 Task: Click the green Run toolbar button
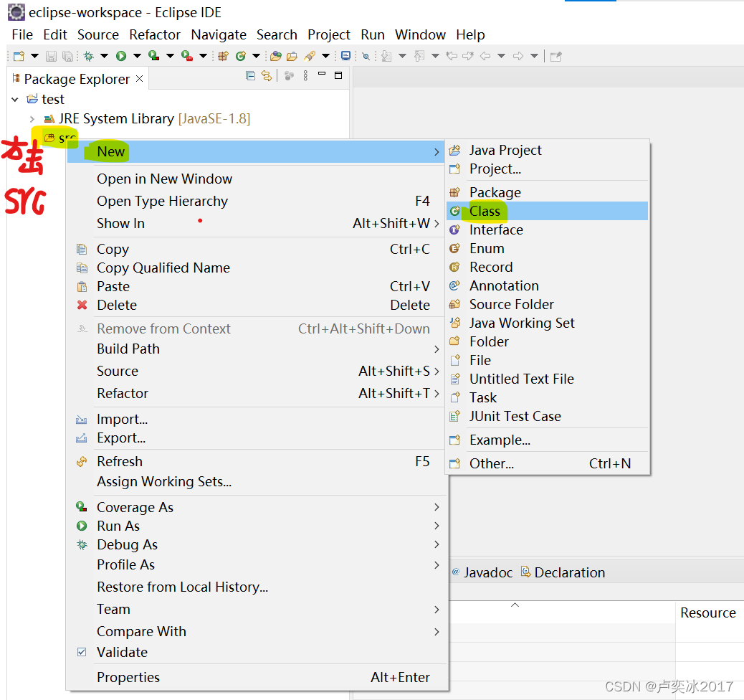click(x=121, y=56)
